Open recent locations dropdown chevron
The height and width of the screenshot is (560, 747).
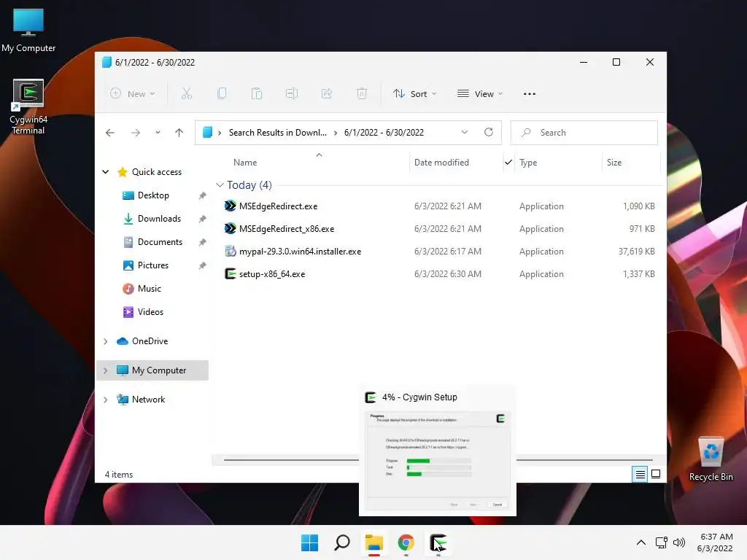(x=158, y=133)
